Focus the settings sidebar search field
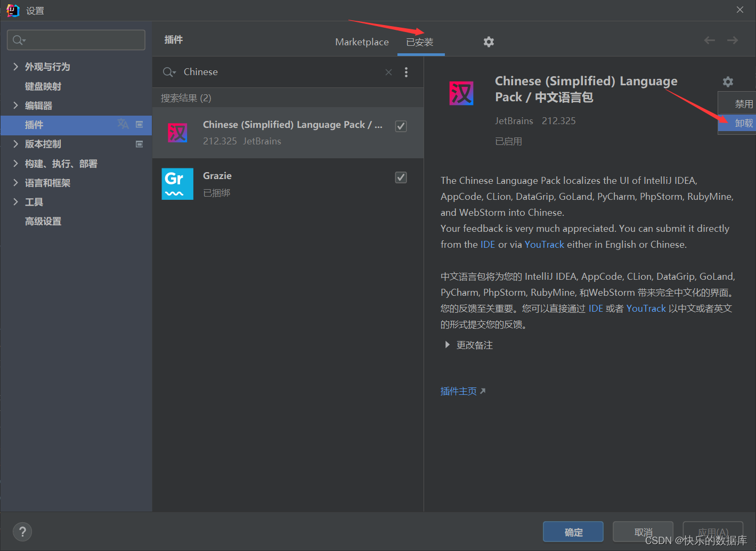 76,40
